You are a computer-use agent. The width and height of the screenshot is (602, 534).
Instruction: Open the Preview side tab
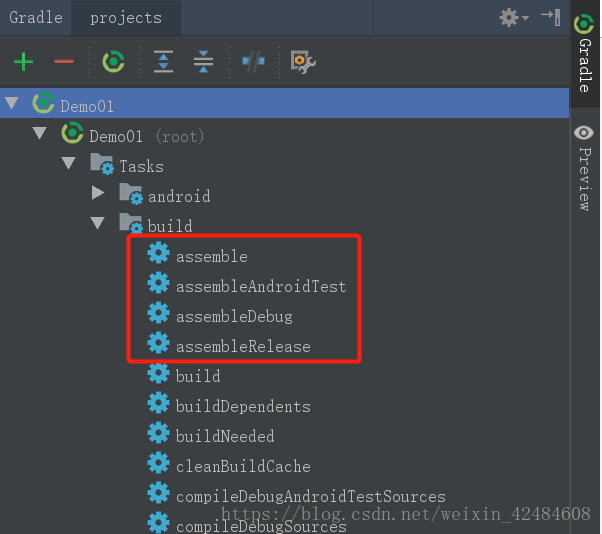click(x=584, y=168)
